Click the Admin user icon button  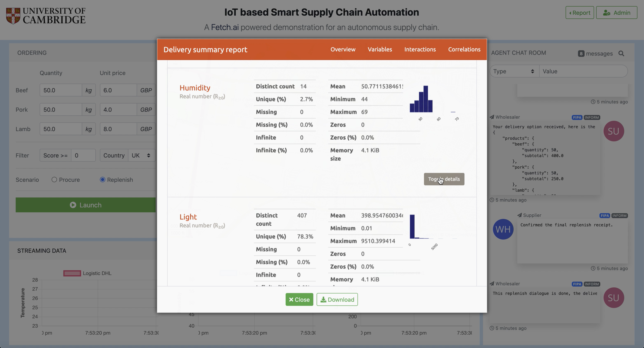tap(617, 13)
